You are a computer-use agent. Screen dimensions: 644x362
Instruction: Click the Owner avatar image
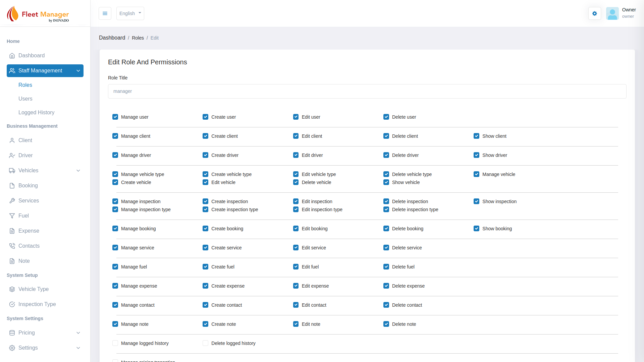612,13
